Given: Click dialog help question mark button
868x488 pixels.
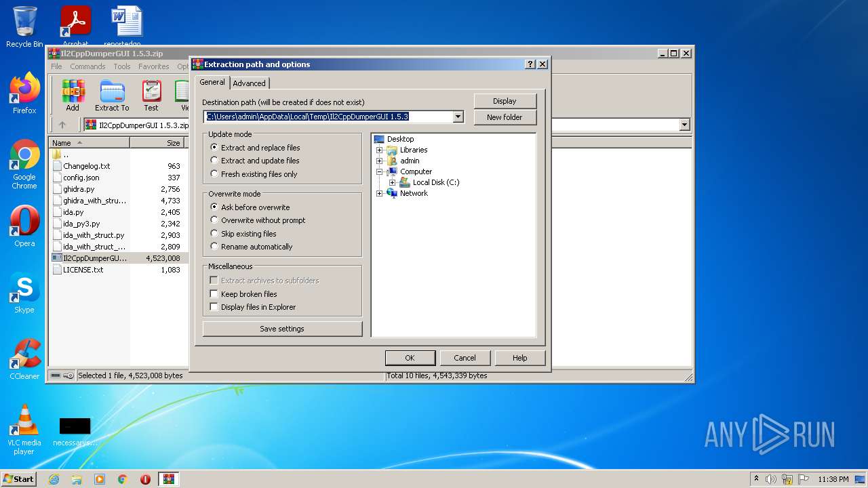Looking at the screenshot, I should pyautogui.click(x=530, y=64).
